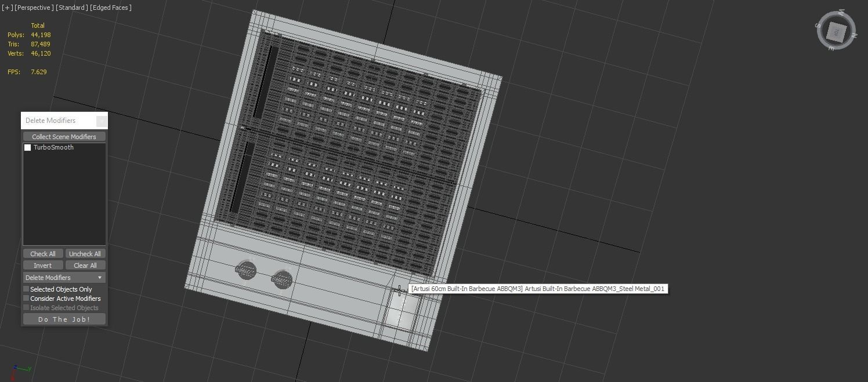This screenshot has width=868, height=382.
Task: Close the Delete Modifiers dialog
Action: 101,121
